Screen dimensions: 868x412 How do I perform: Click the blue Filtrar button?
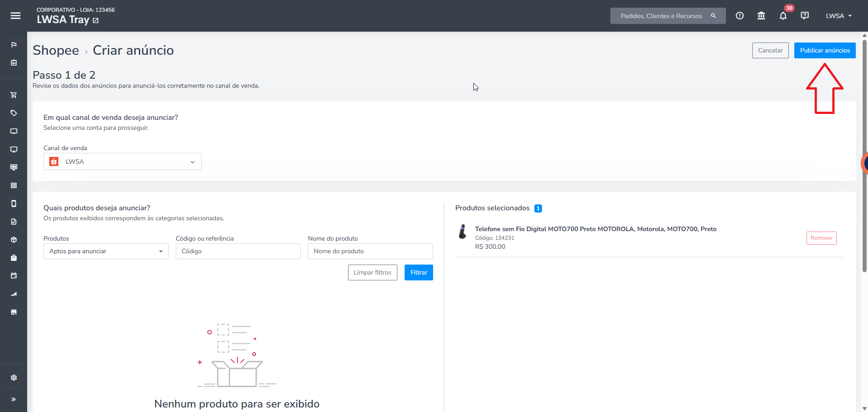[x=419, y=273]
